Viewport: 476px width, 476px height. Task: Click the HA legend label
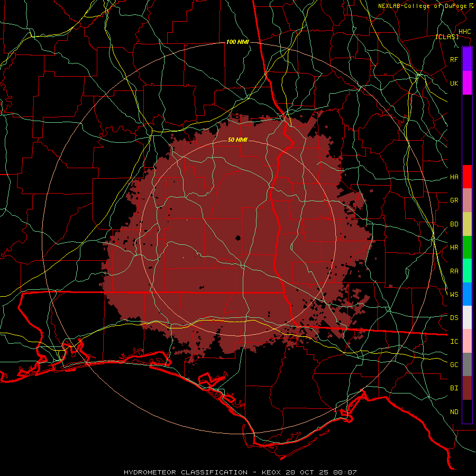point(454,177)
